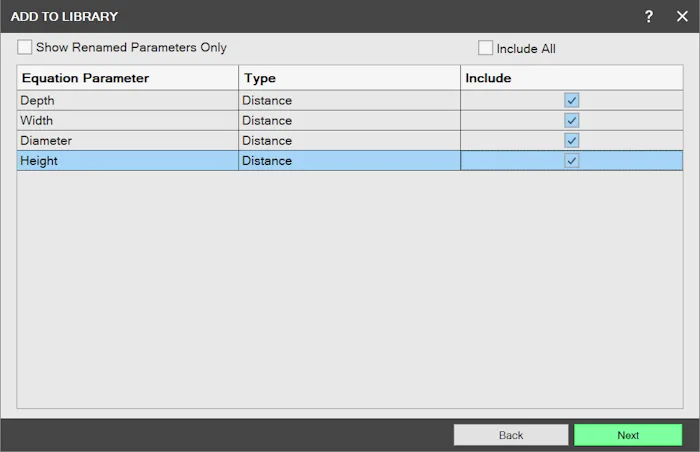Enable Show Renamed Parameters Only checkbox
700x452 pixels.
pyautogui.click(x=25, y=47)
